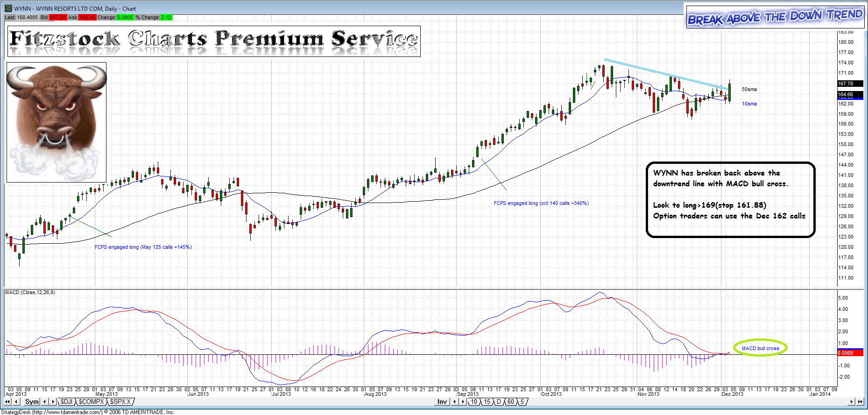The image size is (868, 415).
Task: Jump to chart start with double-left arrow
Action: (x=7, y=401)
